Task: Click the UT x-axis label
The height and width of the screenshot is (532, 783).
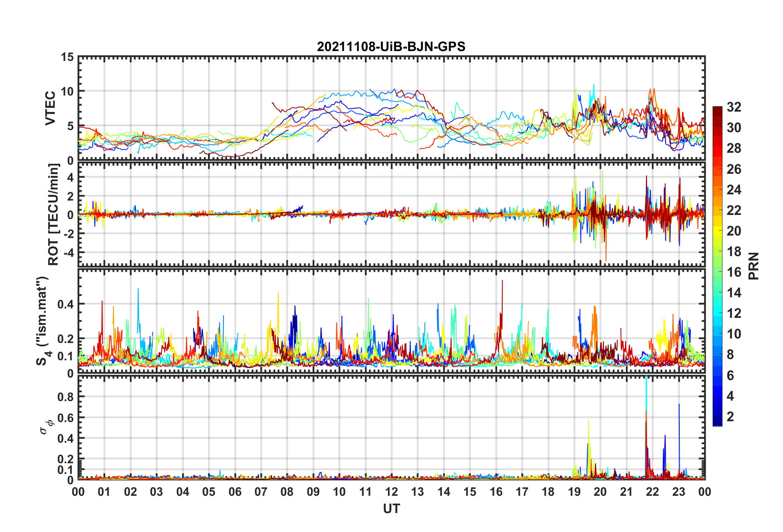Action: coord(391,509)
